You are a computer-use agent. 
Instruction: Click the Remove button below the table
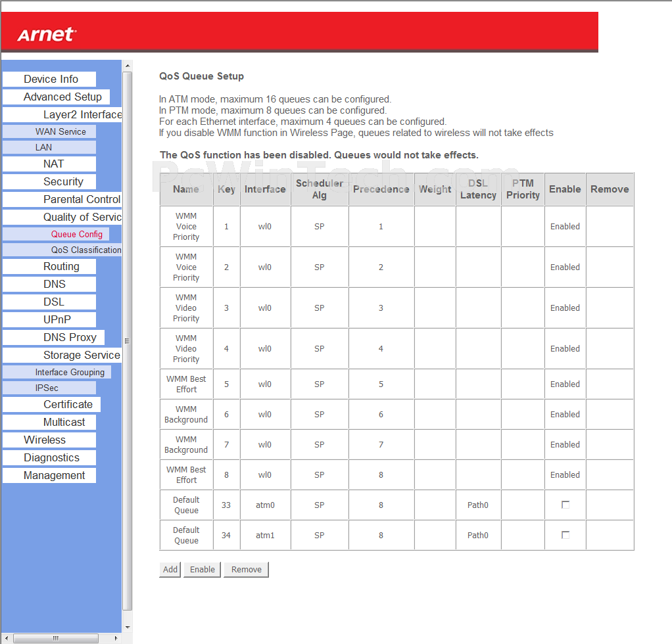coord(247,570)
